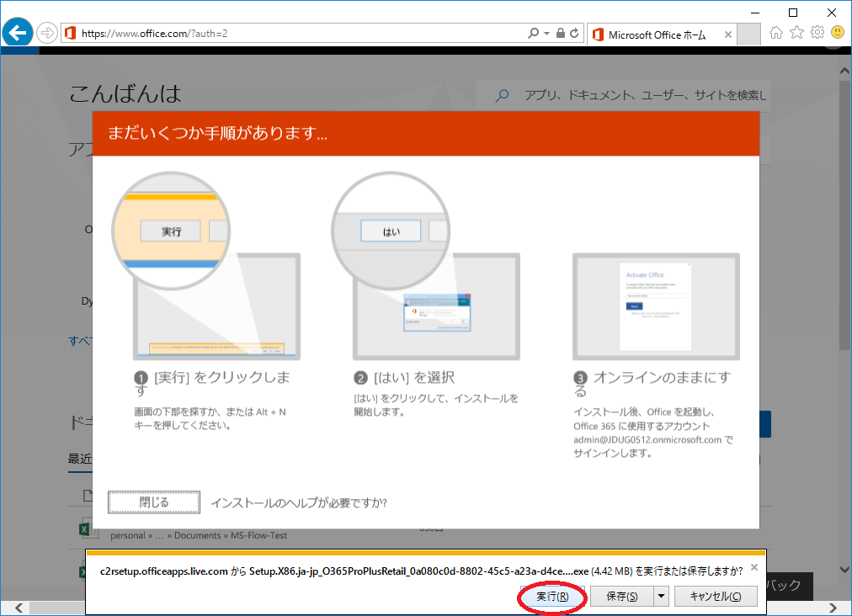The image size is (852, 616).
Task: Click the address bar search magnifier icon
Action: pos(534,33)
